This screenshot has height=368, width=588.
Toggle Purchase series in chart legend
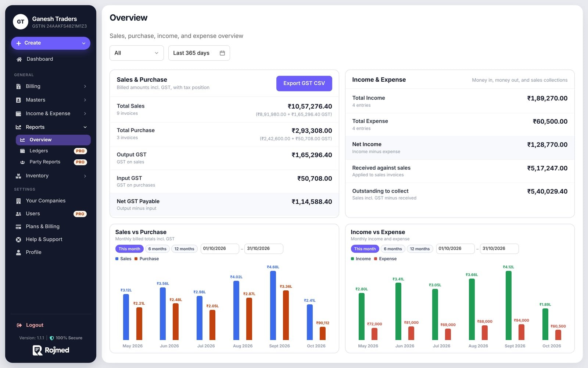click(147, 259)
